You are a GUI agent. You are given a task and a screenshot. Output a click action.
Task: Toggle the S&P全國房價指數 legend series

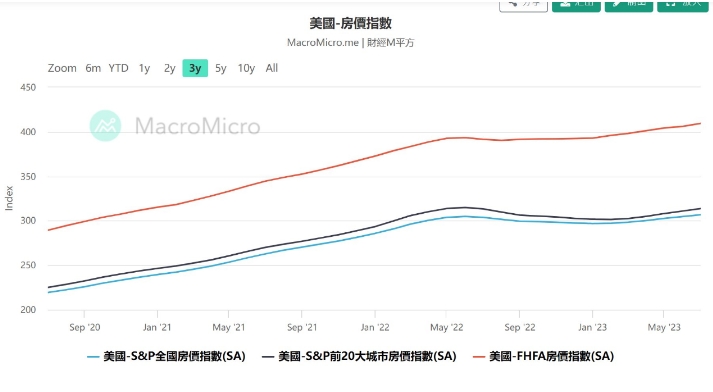(x=166, y=357)
